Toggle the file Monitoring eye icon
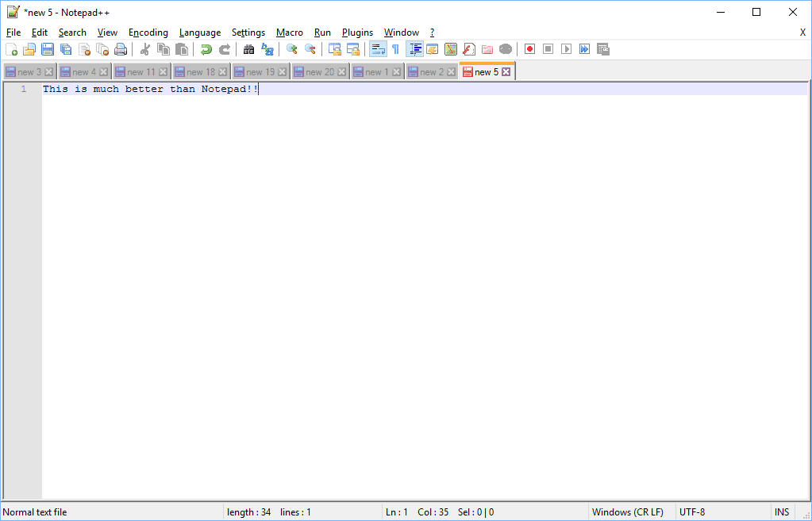The width and height of the screenshot is (812, 521). point(506,49)
